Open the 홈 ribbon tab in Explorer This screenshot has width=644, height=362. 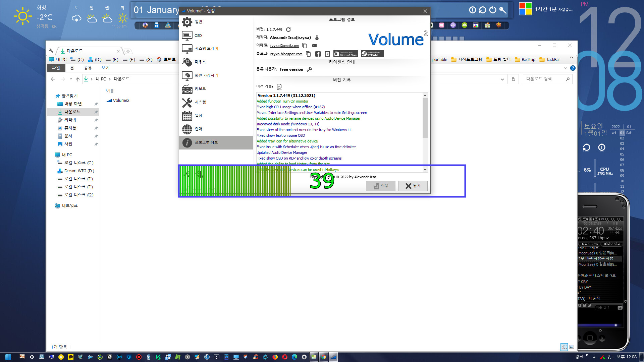pos(72,68)
